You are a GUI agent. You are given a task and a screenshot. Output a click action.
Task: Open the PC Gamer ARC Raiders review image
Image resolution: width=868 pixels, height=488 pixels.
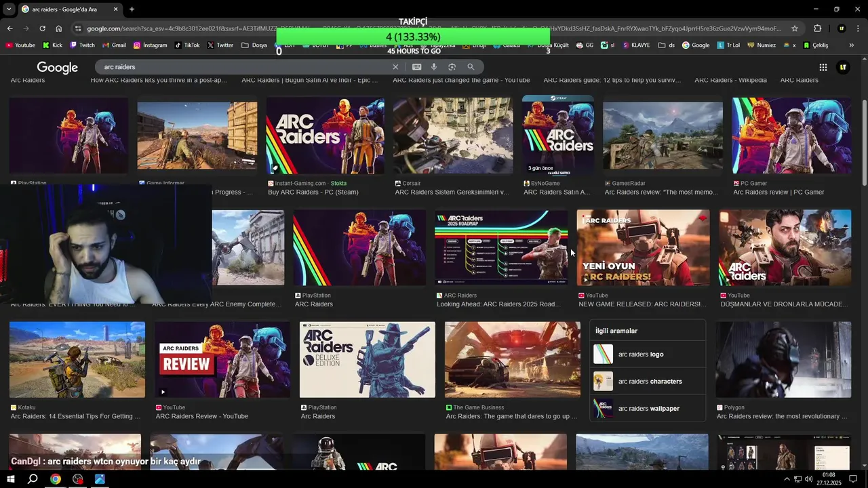[791, 136]
